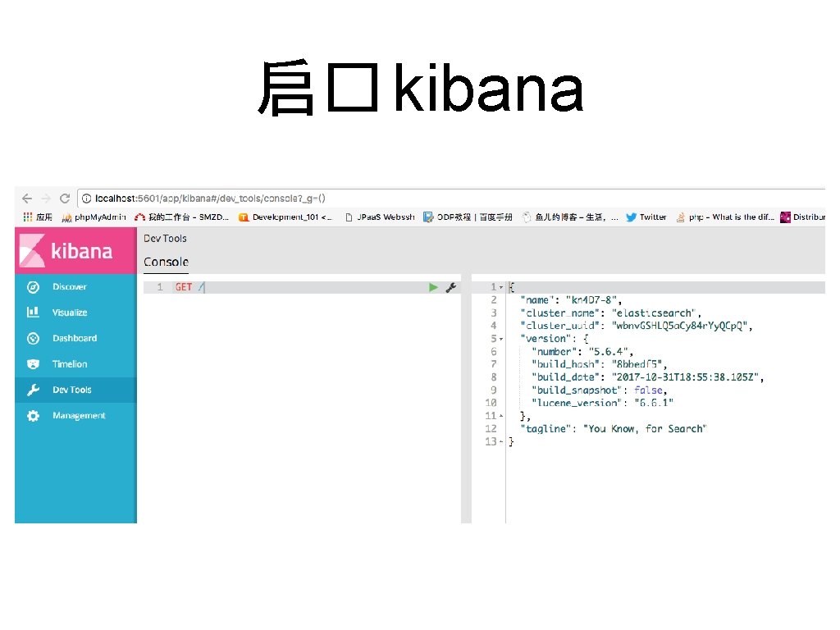This screenshot has height=630, width=840.
Task: Collapse the version block at line 5
Action: (501, 339)
